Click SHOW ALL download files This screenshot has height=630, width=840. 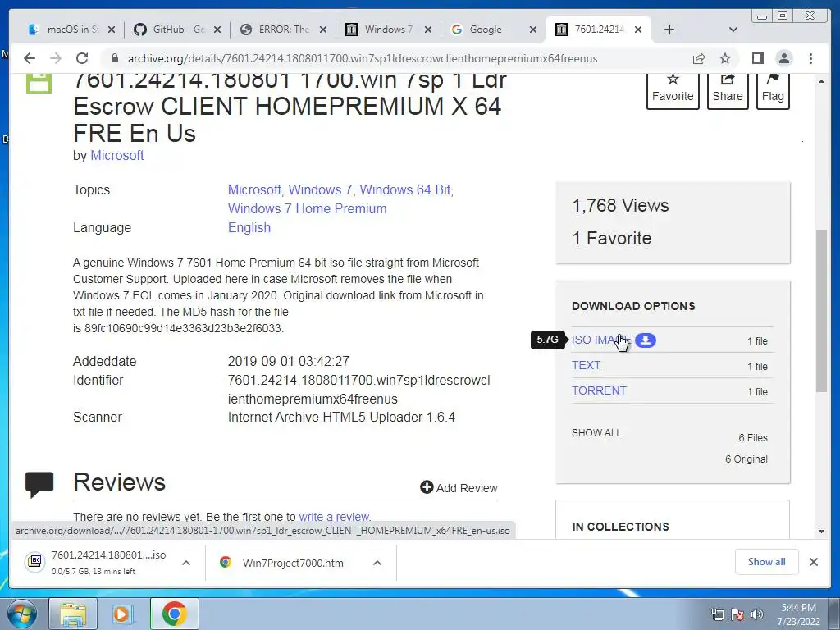click(x=596, y=433)
